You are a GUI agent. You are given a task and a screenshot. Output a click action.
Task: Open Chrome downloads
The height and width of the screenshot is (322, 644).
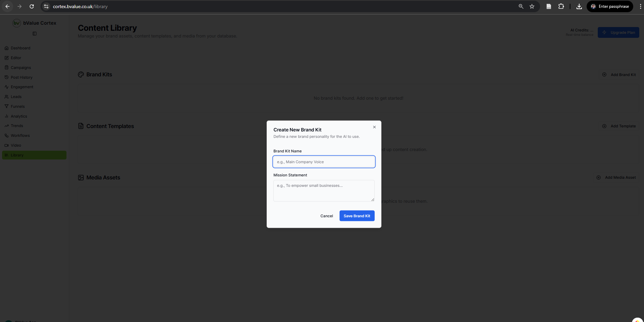tap(579, 6)
